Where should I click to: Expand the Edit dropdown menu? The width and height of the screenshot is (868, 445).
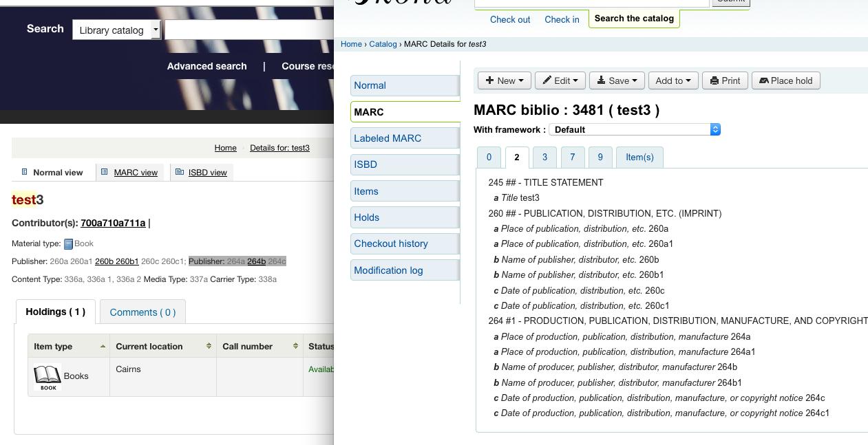560,80
